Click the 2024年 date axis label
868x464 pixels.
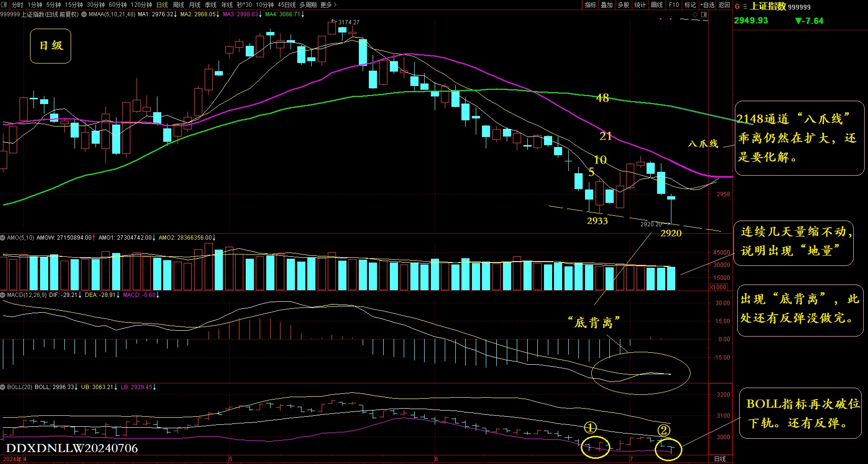[12, 459]
